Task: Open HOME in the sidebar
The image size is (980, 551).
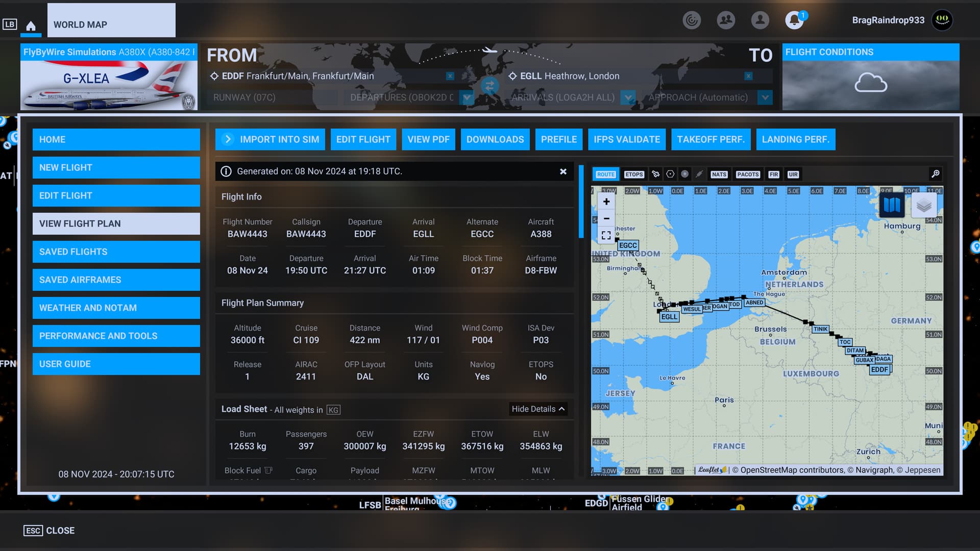Action: (x=116, y=139)
